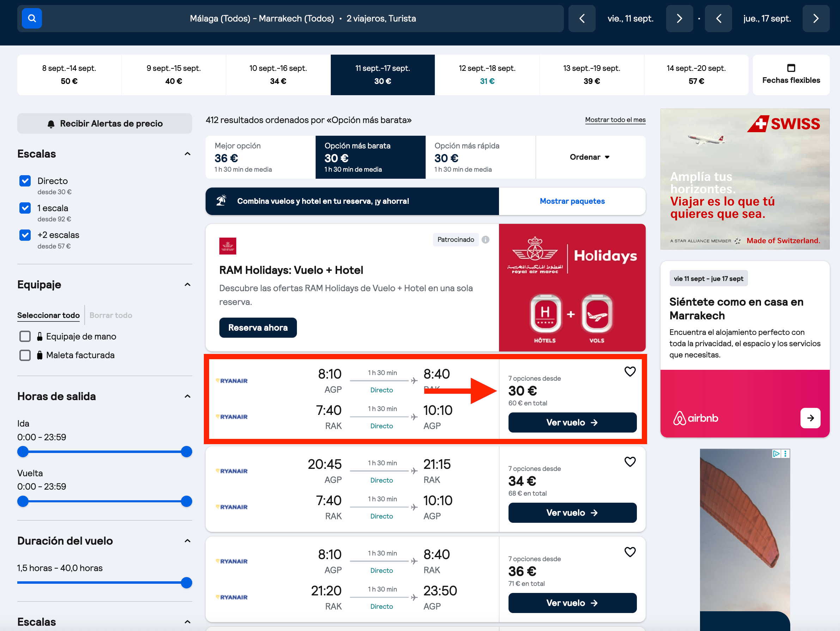Save the 34 € Ryanair flight with heart icon
Image resolution: width=840 pixels, height=631 pixels.
[x=629, y=462]
